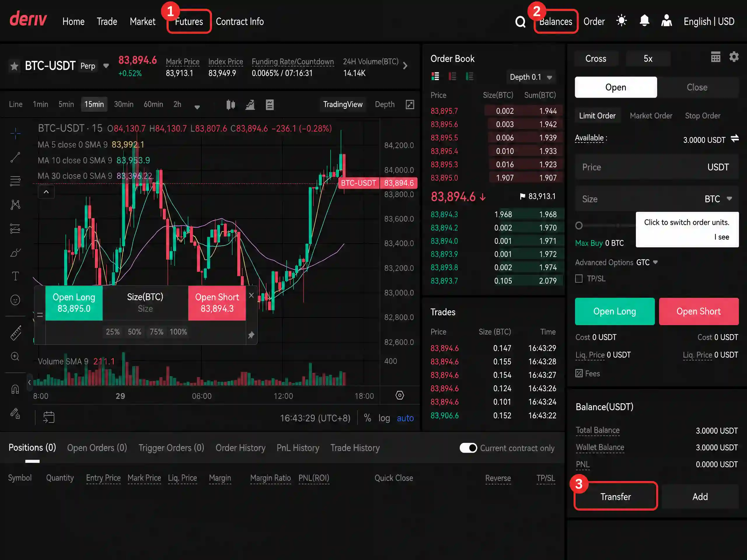The width and height of the screenshot is (747, 560).
Task: Expand the BTC-USDT pair dropdown
Action: coord(106,66)
